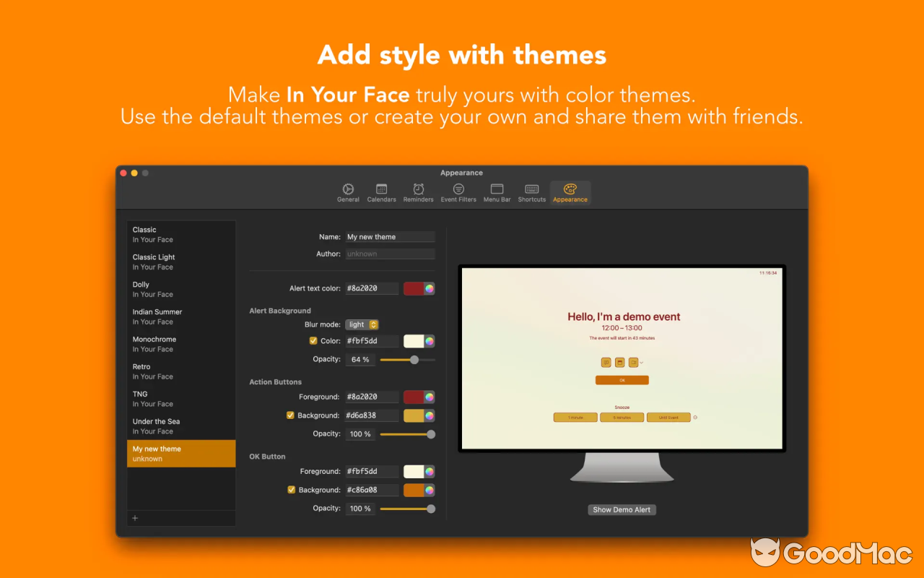Screen dimensions: 924x578
Task: Click the comment icon in the demo alert
Action: tap(606, 362)
